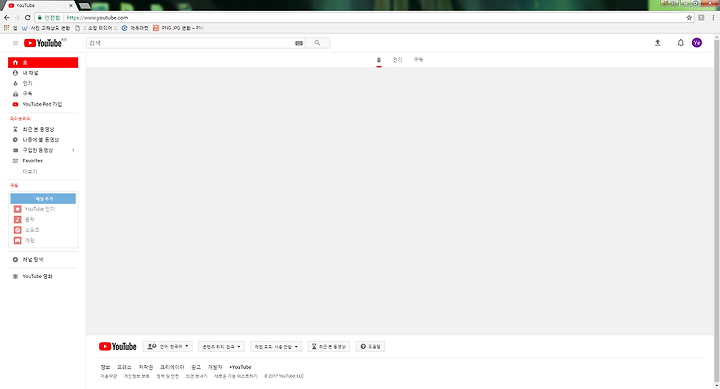Open the new features test link in footer
The height and width of the screenshot is (389, 720).
tap(236, 376)
